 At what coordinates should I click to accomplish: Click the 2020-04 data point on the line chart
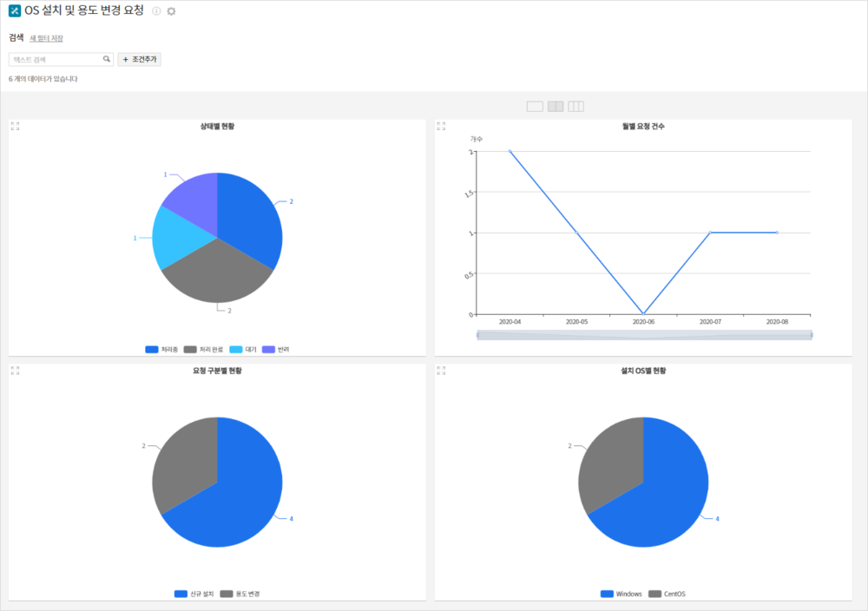[x=510, y=151]
